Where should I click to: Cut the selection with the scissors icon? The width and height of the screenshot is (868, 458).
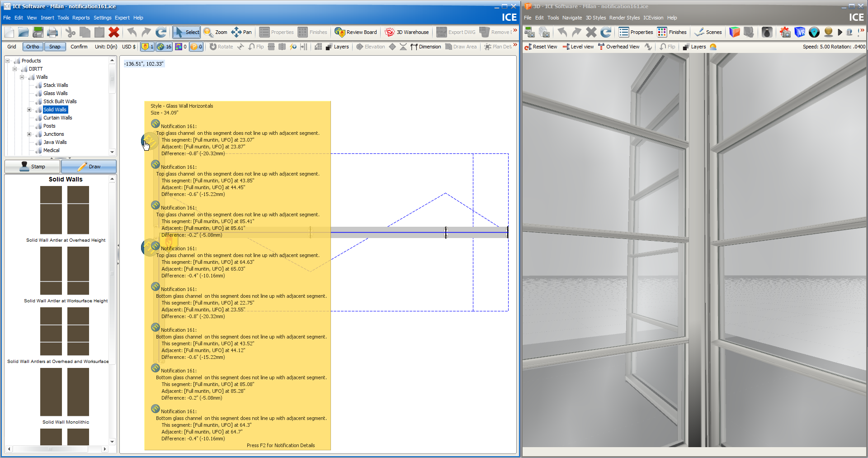pos(71,32)
